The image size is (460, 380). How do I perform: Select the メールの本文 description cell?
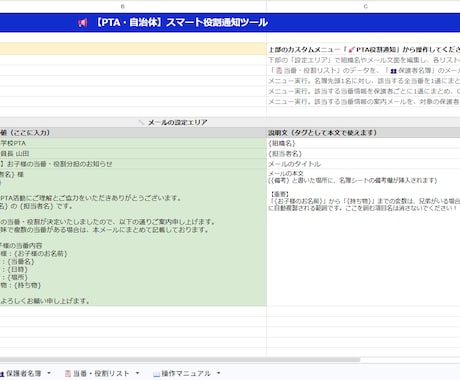click(363, 237)
